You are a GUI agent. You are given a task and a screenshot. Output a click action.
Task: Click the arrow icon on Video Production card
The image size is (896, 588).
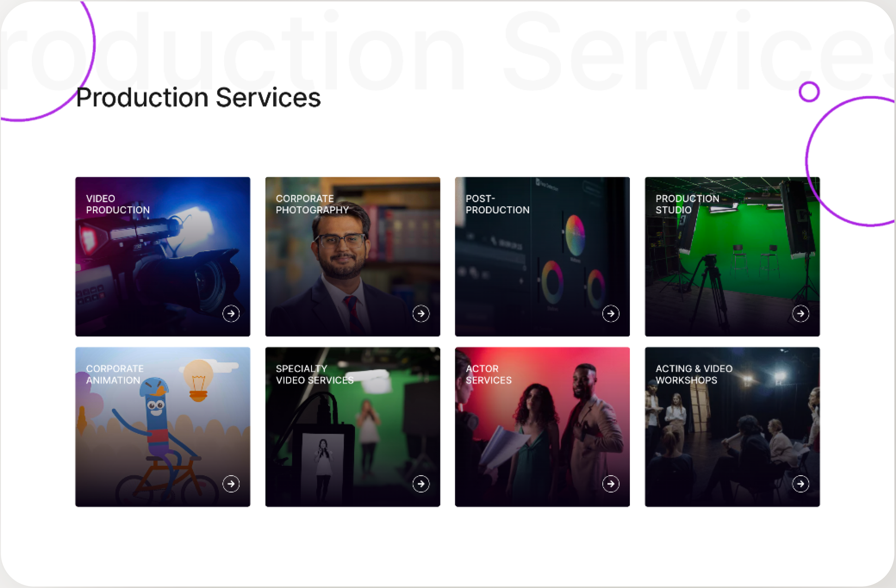pyautogui.click(x=231, y=314)
